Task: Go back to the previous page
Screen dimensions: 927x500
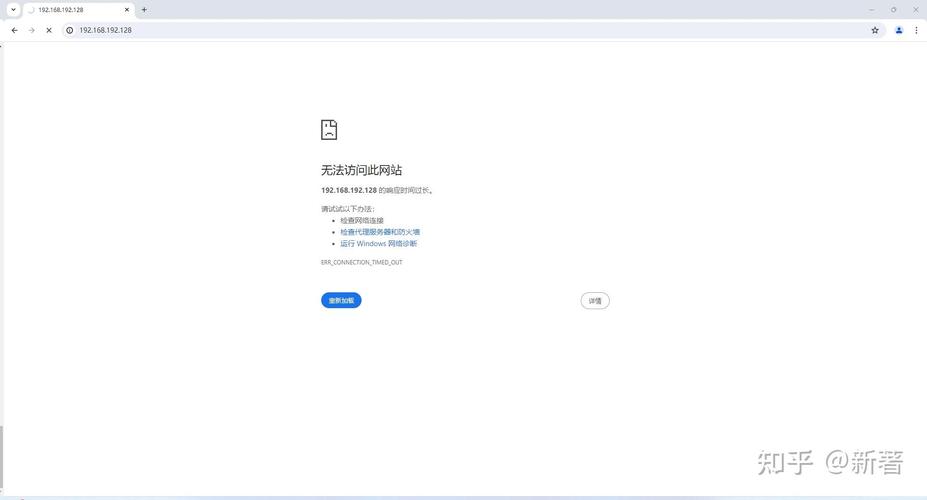Action: 15,30
